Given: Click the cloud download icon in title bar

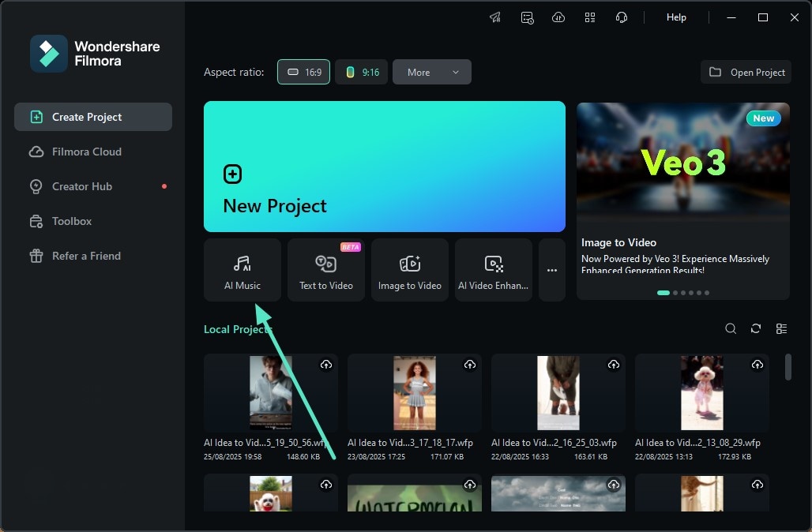Looking at the screenshot, I should point(558,17).
